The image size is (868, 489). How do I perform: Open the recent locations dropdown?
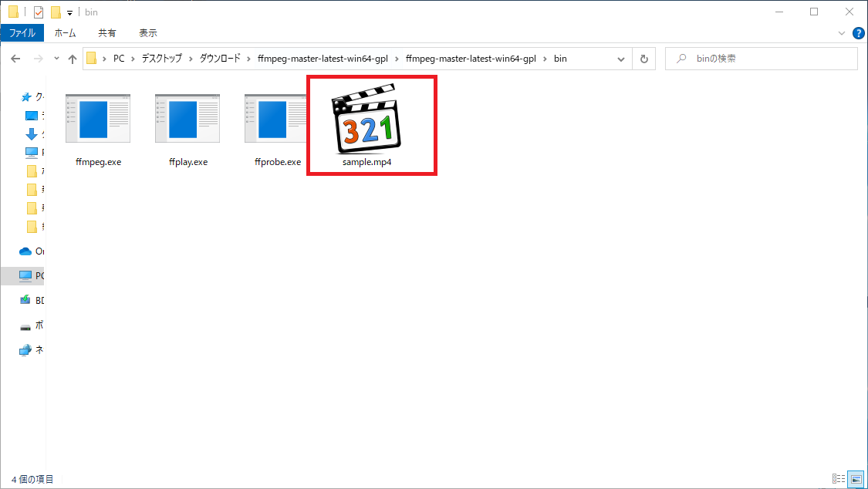56,58
